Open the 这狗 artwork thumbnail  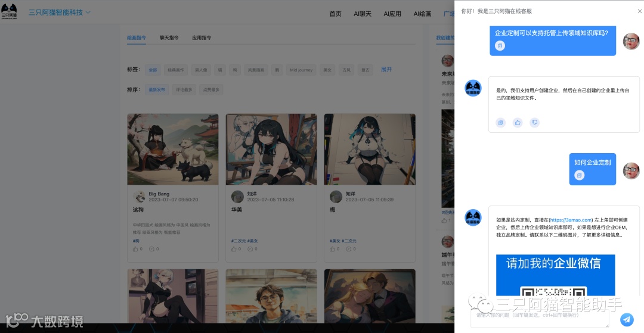(173, 150)
